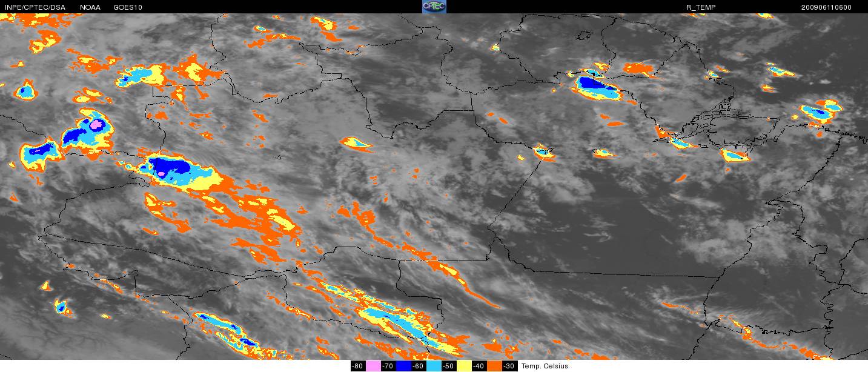Image resolution: width=868 pixels, height=372 pixels.
Task: Click the light blue legend swatch
Action: point(434,366)
